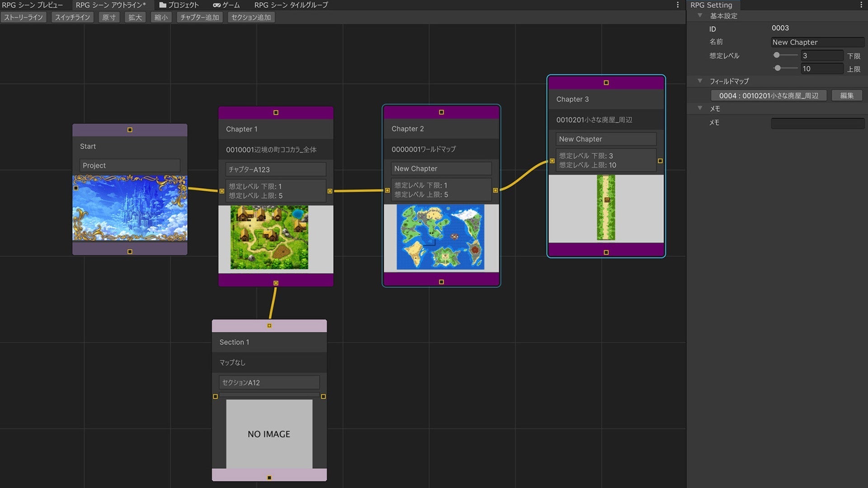
Task: Click the left input port of Chapter 3 node
Action: (552, 161)
